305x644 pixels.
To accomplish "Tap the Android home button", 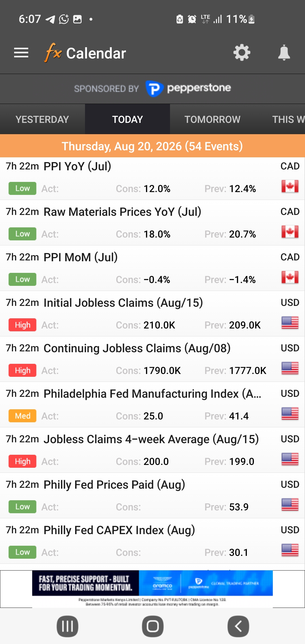I will coord(152,626).
